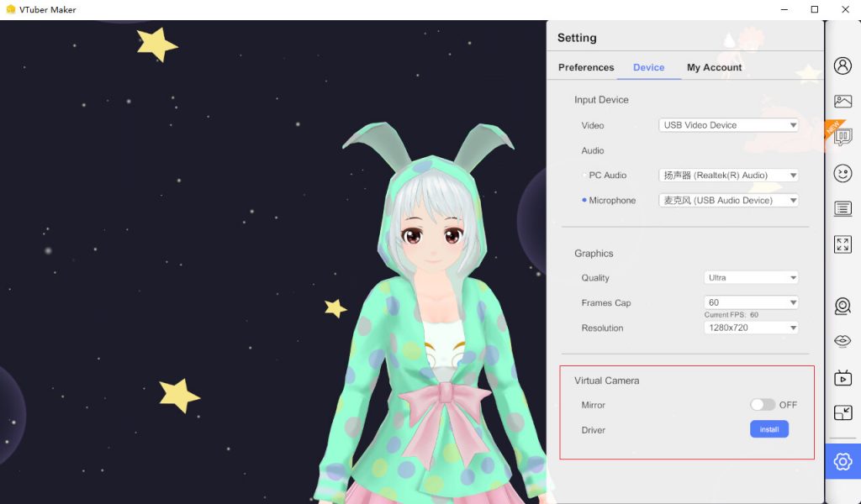Image resolution: width=861 pixels, height=504 pixels.
Task: Open the Video input device dropdown
Action: tap(728, 124)
